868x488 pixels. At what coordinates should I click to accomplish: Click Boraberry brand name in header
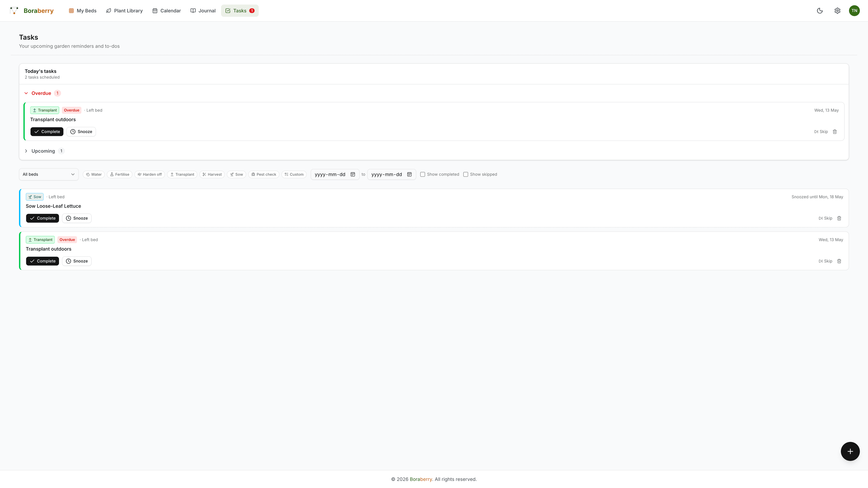(39, 11)
